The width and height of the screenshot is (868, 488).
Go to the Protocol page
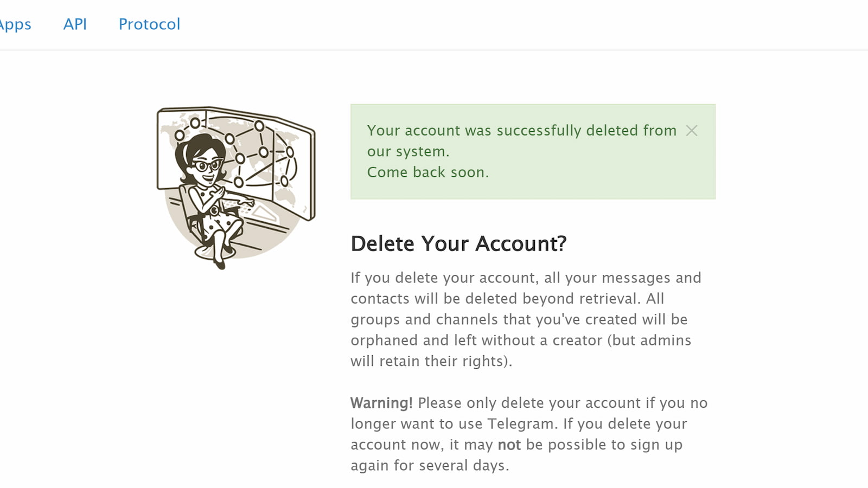[149, 24]
